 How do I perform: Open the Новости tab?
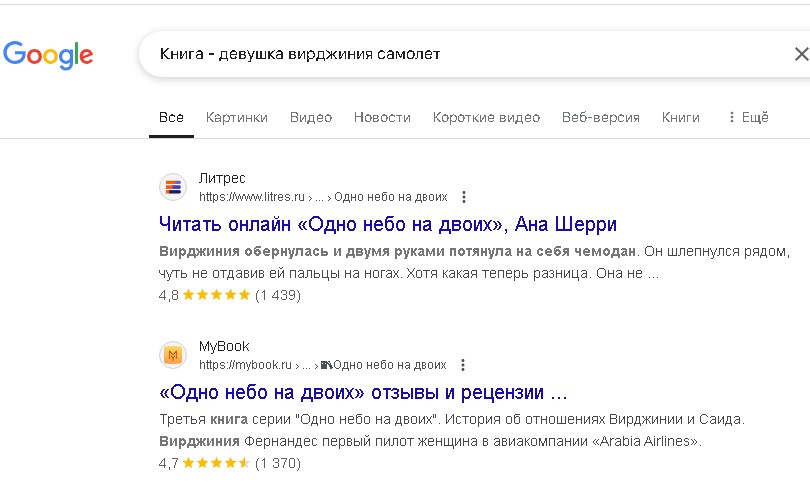(382, 117)
